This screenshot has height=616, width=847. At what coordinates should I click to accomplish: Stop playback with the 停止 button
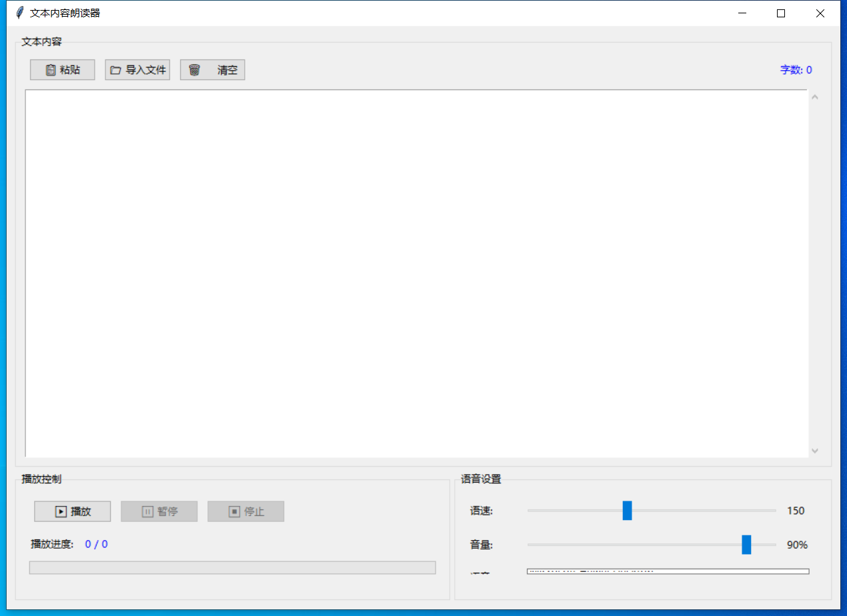246,511
